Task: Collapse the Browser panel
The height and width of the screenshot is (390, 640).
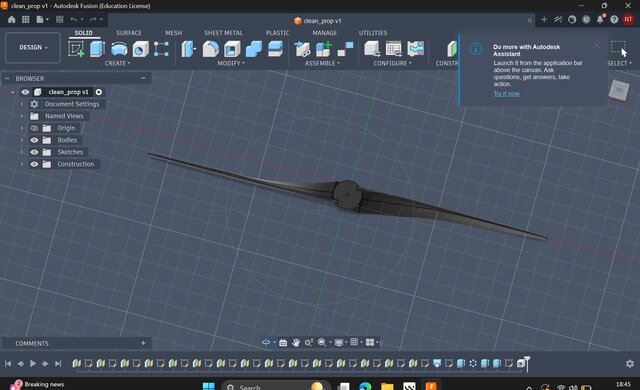Action: tap(143, 78)
